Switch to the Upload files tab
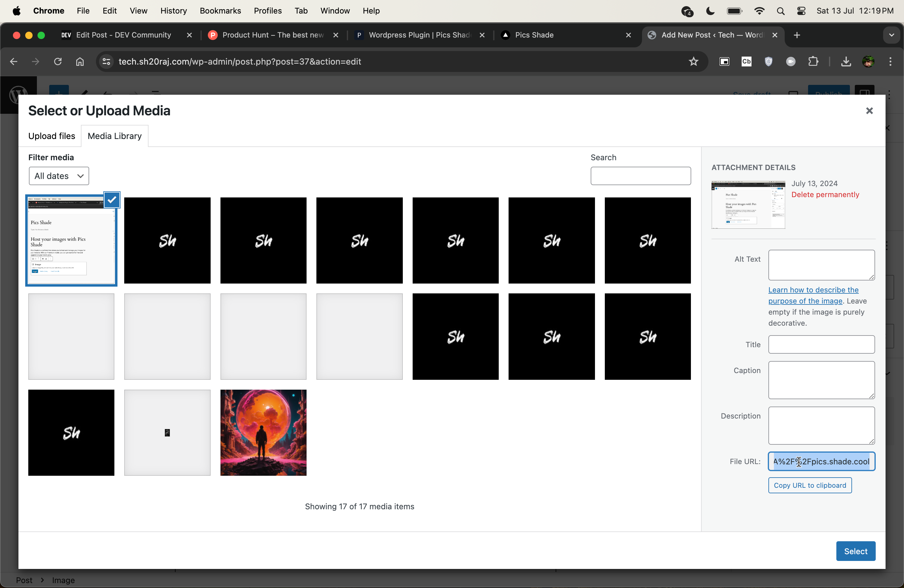This screenshot has width=904, height=588. (x=52, y=136)
